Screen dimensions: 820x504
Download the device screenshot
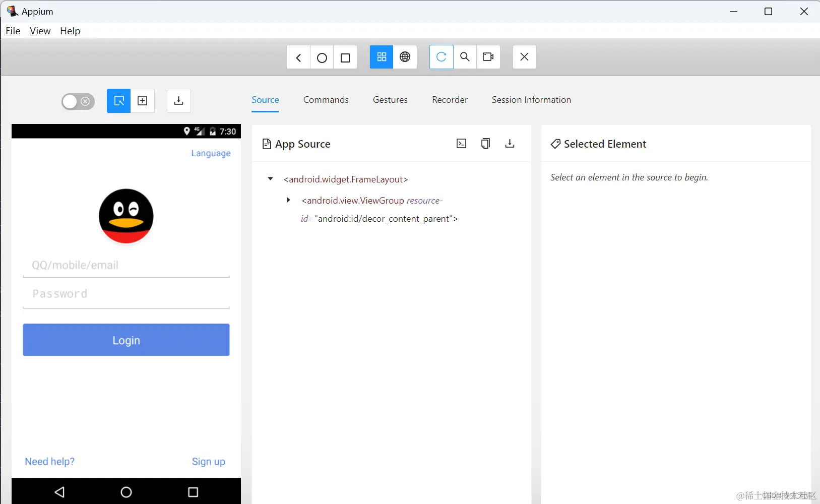click(178, 101)
